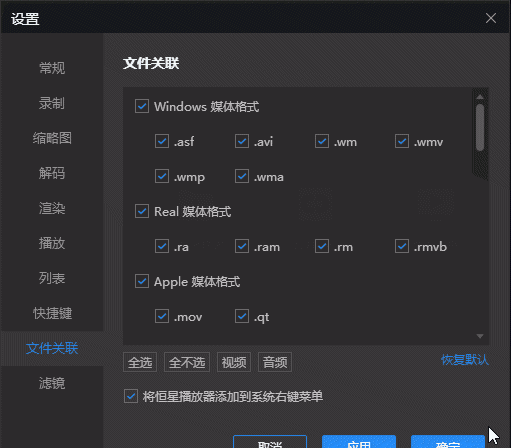Toggle the .wm file type checkbox
Viewport: 511px width, 448px height.
pyautogui.click(x=322, y=141)
